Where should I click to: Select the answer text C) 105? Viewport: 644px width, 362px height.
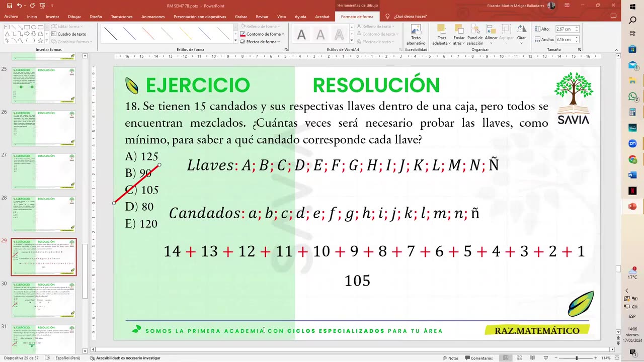click(142, 190)
